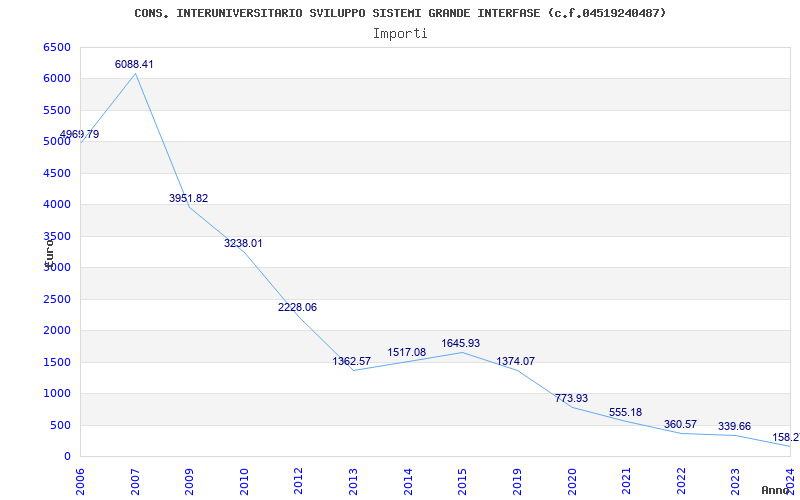Select the 3238.01 data point
Viewport: 800px width, 500px height.
point(243,243)
